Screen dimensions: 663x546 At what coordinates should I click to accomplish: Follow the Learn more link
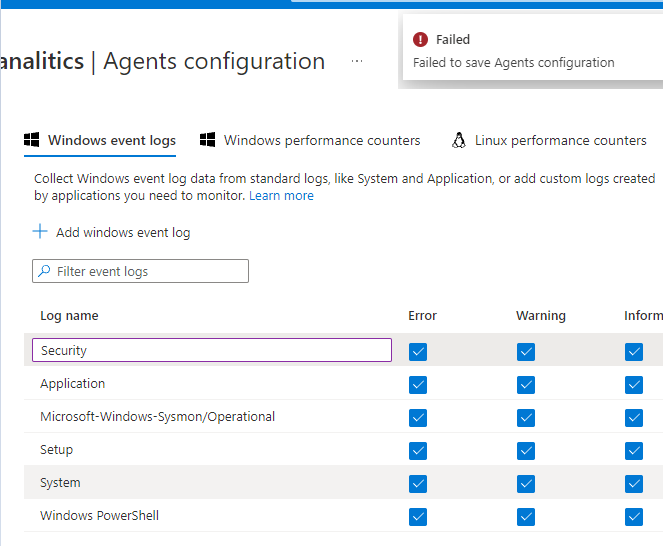coord(281,196)
